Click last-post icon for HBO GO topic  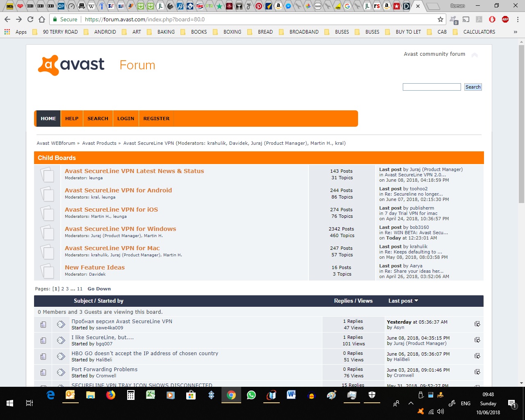477,356
